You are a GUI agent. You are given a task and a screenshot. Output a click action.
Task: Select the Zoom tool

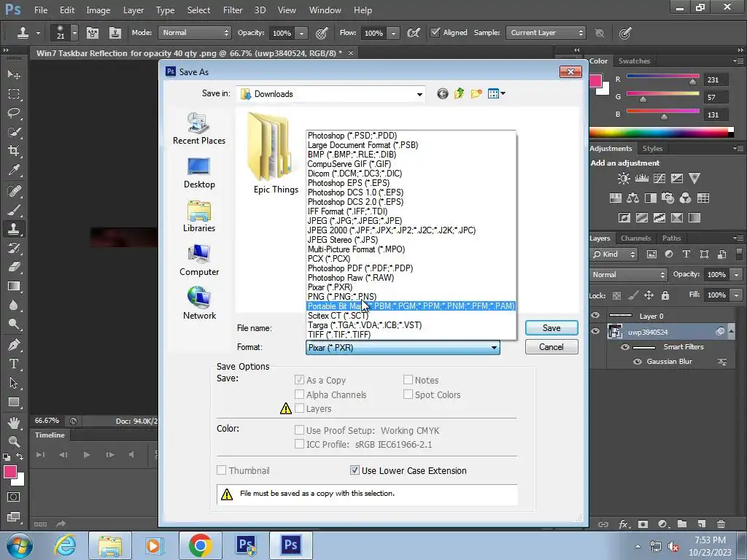(x=14, y=441)
